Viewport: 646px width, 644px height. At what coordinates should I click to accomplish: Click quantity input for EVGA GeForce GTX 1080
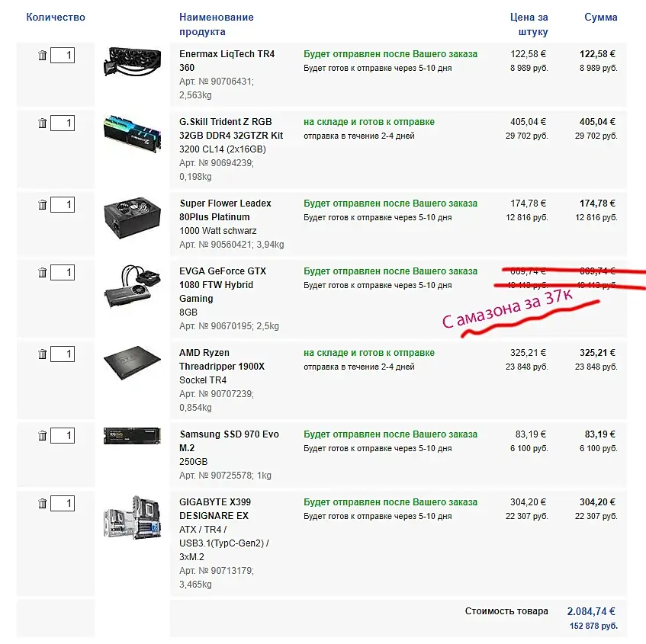pyautogui.click(x=63, y=273)
